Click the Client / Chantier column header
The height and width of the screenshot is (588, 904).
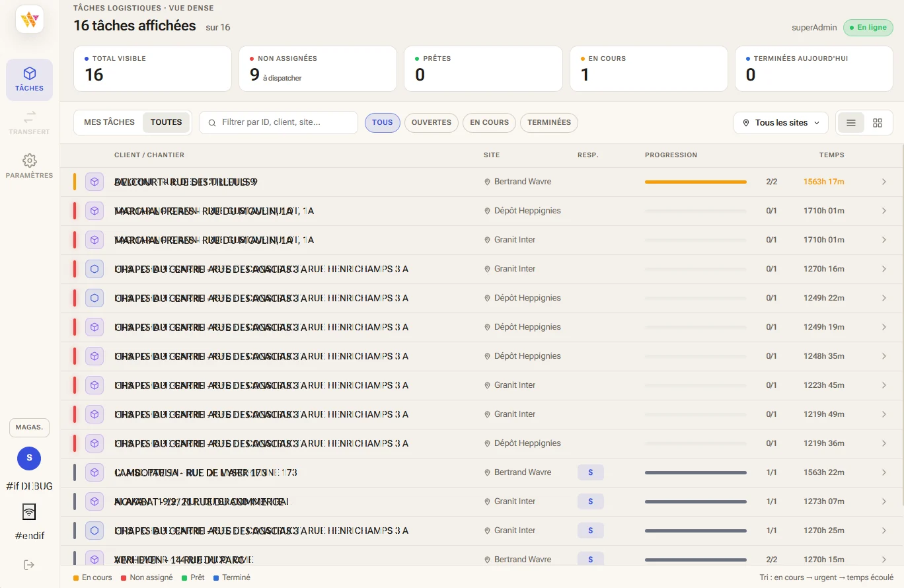[x=149, y=155]
